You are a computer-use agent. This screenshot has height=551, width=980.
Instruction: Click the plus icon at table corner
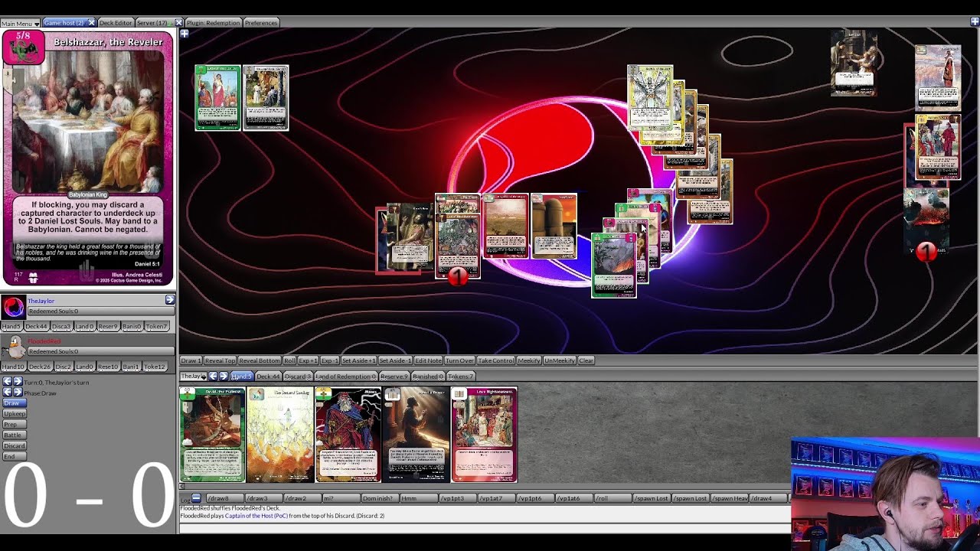click(185, 34)
